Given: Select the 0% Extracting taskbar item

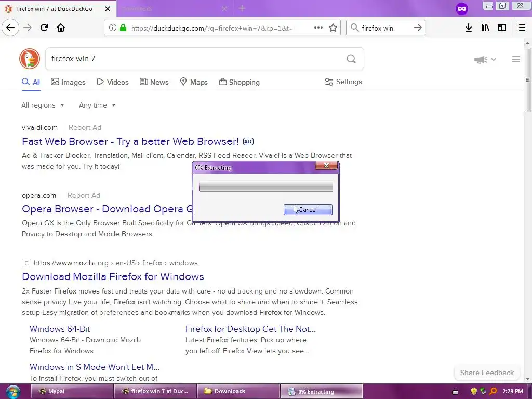Looking at the screenshot, I should click(321, 392).
